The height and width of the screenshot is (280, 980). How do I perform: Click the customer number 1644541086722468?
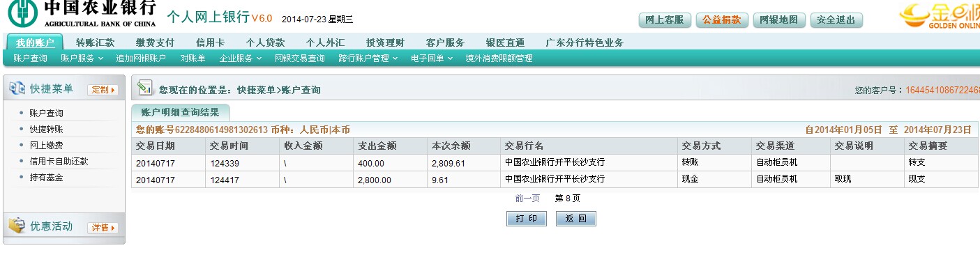coord(943,91)
